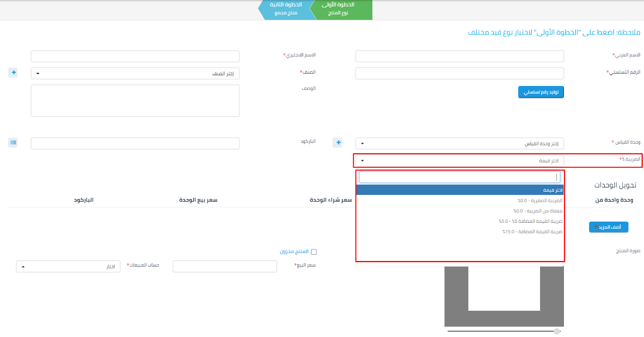The image size is (644, 337).
Task: Click توليد رقم تسلسلي button
Action: [x=541, y=92]
